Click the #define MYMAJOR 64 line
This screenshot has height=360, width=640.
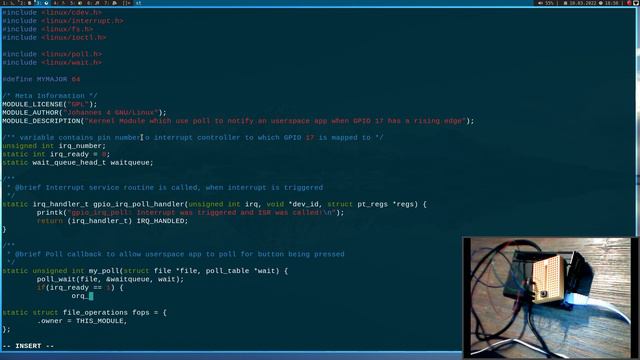point(41,79)
